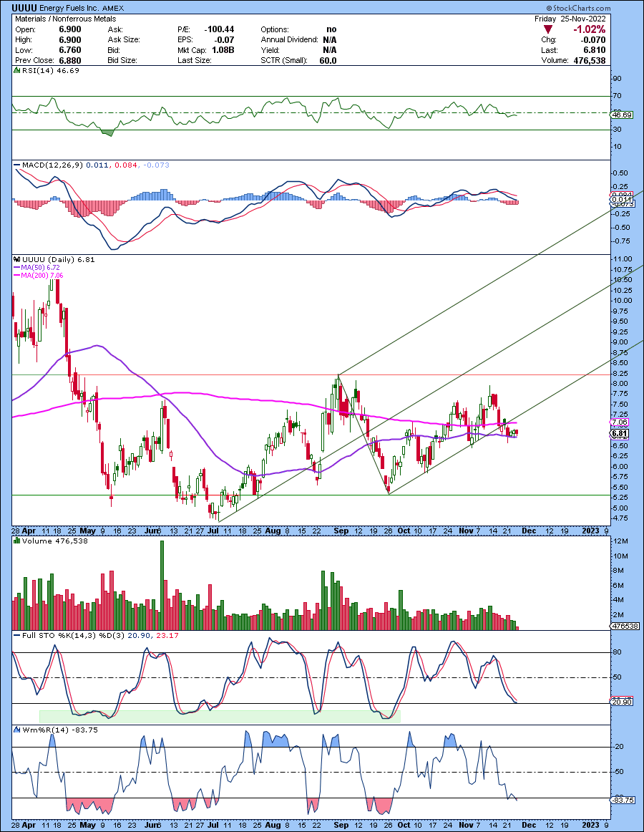
Task: Click the Low value 6.760
Action: pos(70,50)
